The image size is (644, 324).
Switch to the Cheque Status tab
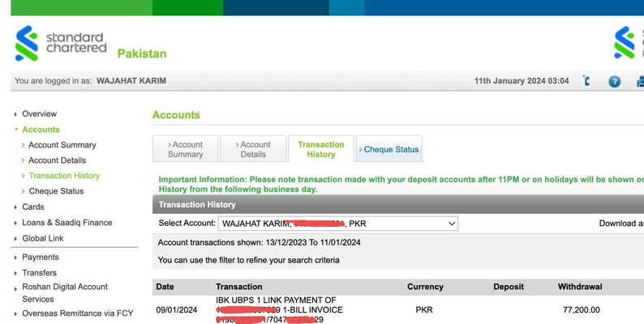tap(389, 149)
